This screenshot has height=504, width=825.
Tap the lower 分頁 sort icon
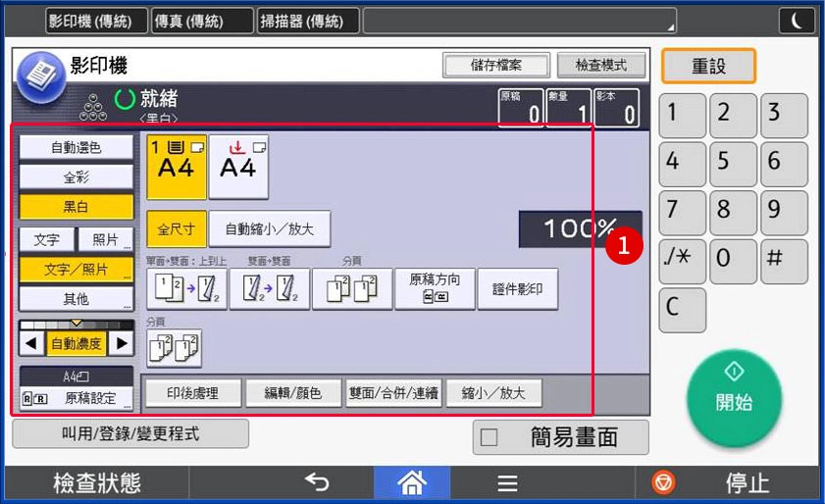[174, 348]
